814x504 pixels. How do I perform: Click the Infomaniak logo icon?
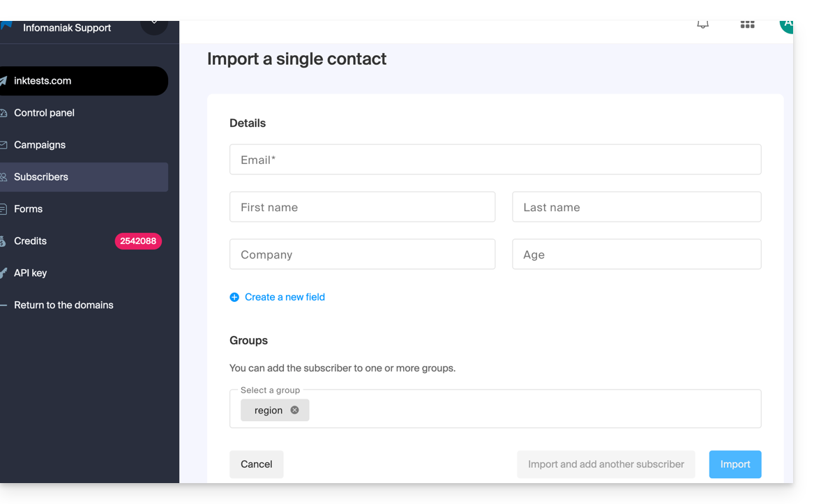[6, 26]
